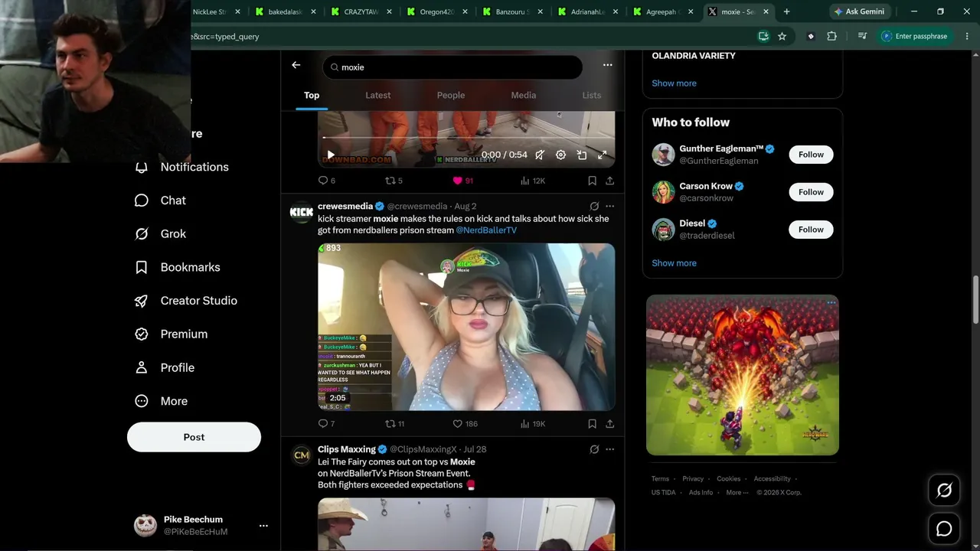Screen dimensions: 980x551
Task: Open Pike Beechum account switcher menu
Action: point(263,526)
